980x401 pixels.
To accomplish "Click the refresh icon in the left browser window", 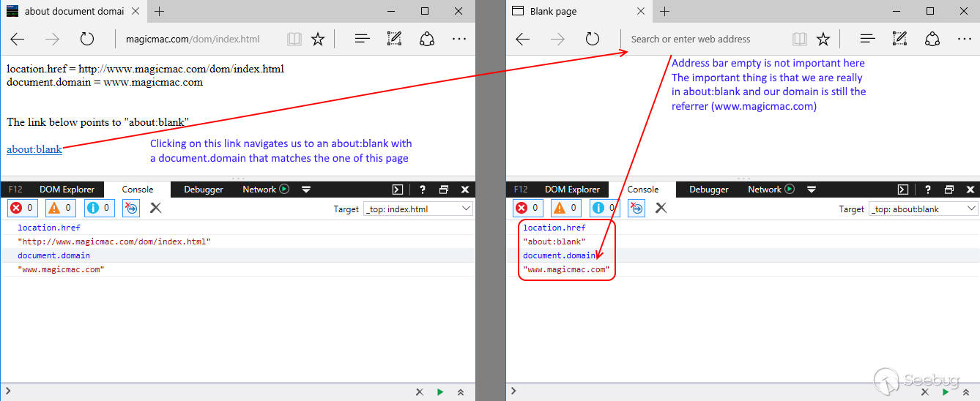I will tap(87, 40).
